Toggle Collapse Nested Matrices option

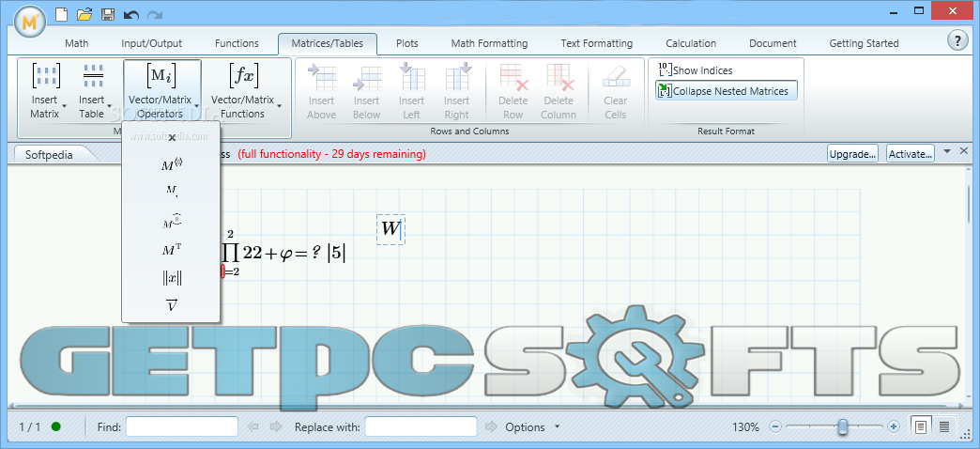pyautogui.click(x=727, y=91)
